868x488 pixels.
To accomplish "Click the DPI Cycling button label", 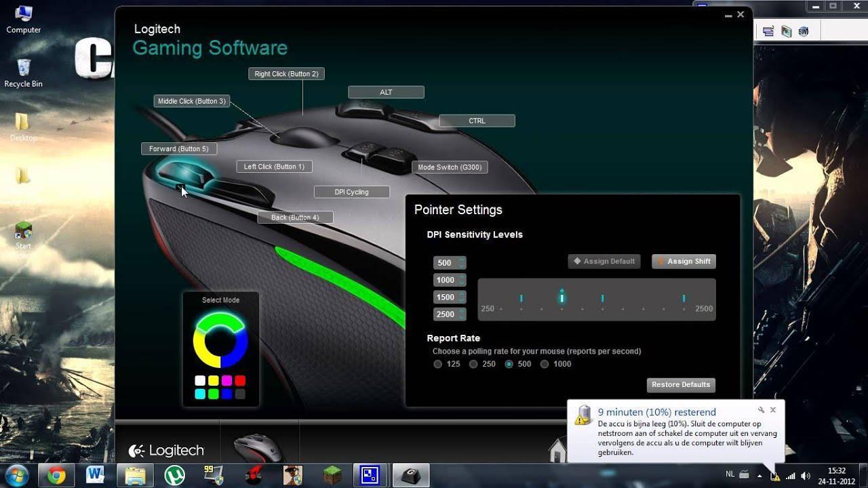I will tap(351, 192).
